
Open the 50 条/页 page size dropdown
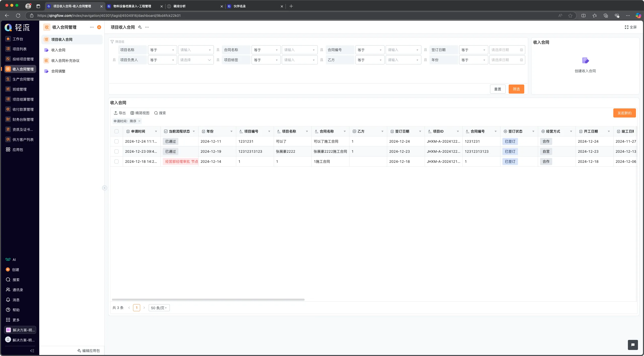(159, 308)
